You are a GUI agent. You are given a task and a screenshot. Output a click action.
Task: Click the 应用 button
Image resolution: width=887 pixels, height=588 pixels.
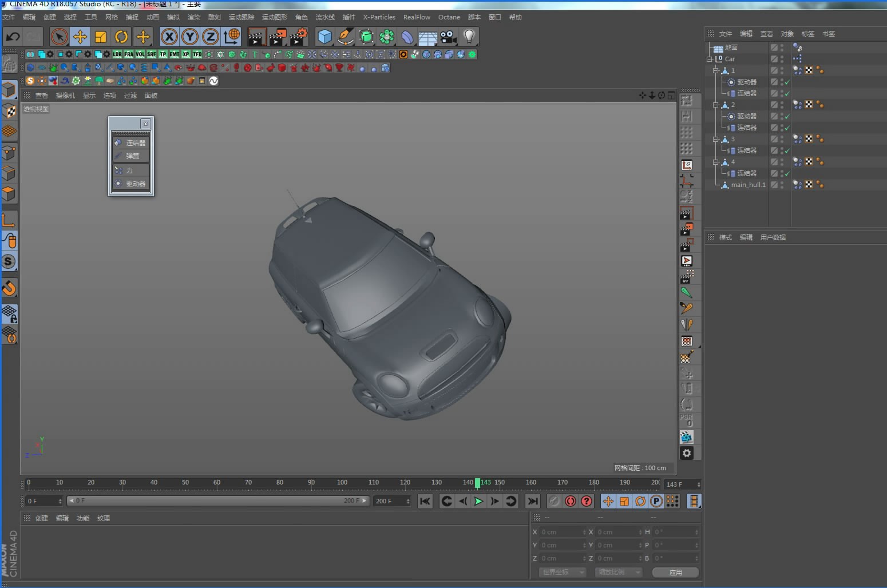coord(675,572)
